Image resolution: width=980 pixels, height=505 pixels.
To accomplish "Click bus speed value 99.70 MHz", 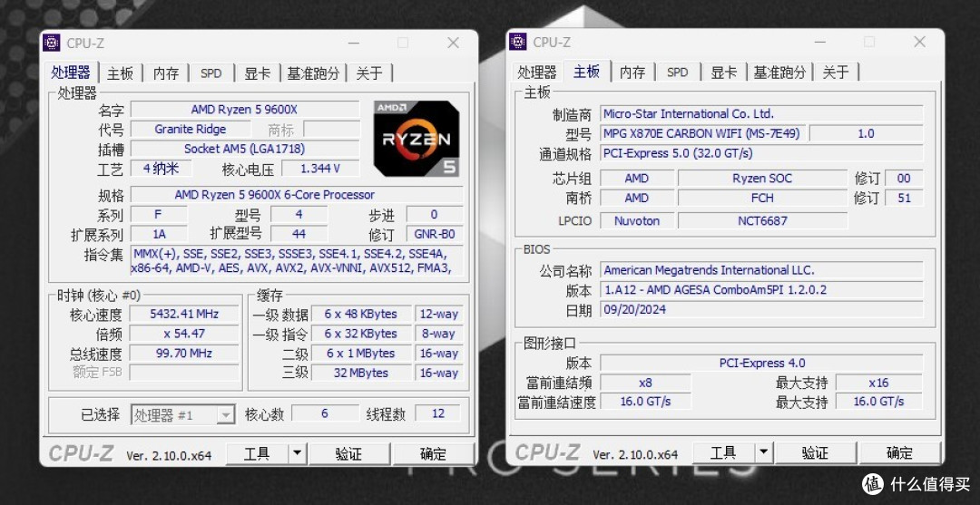I will [183, 354].
